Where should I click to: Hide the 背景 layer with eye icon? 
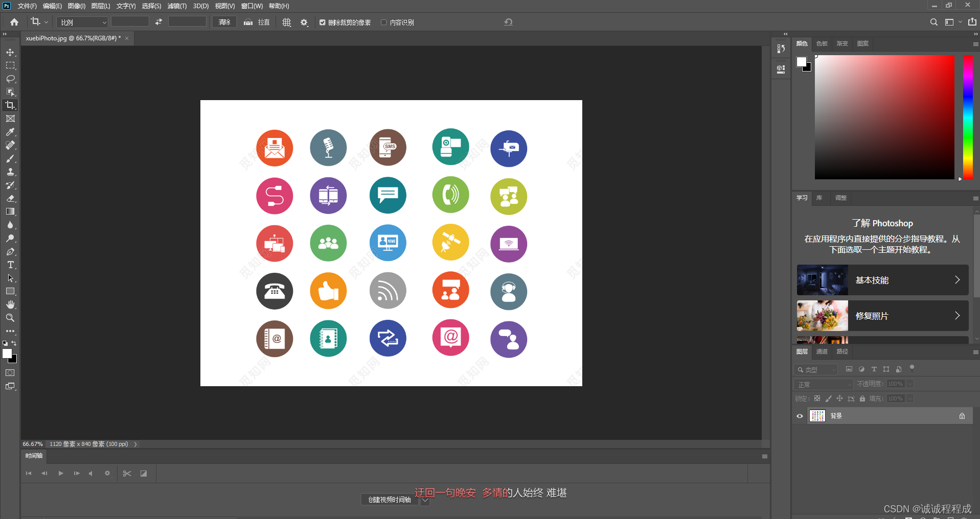point(800,416)
